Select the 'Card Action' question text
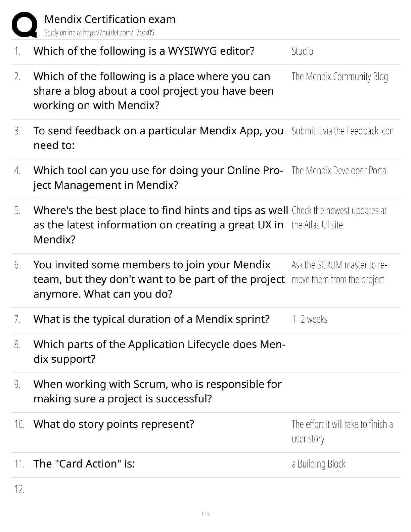 point(84,464)
